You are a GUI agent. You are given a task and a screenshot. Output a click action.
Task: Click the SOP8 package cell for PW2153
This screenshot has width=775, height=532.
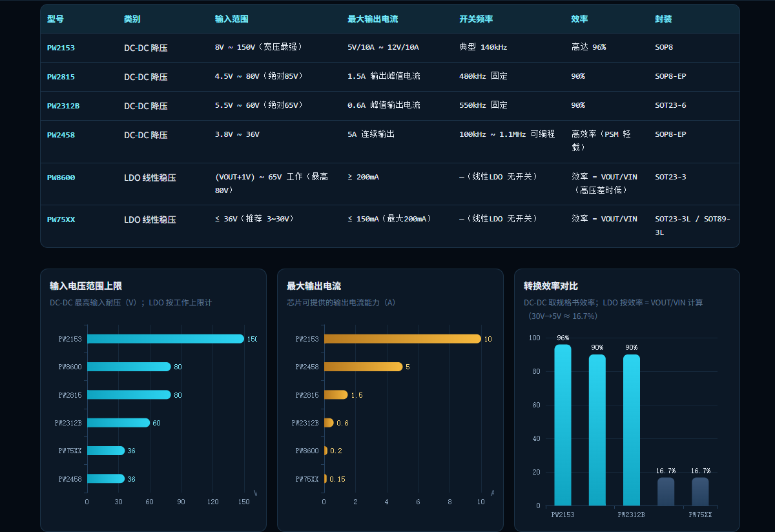click(664, 47)
